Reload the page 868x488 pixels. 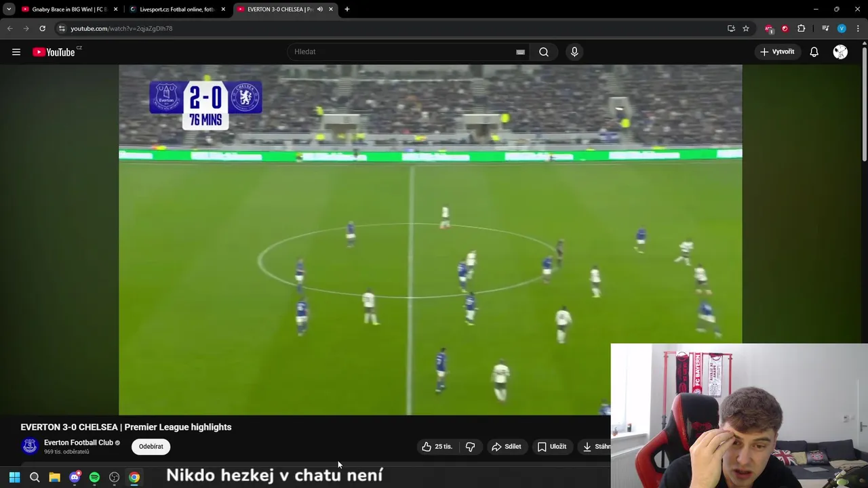42,28
